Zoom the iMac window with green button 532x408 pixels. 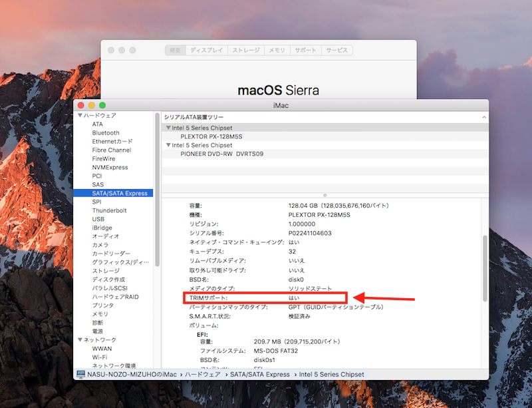[102, 105]
